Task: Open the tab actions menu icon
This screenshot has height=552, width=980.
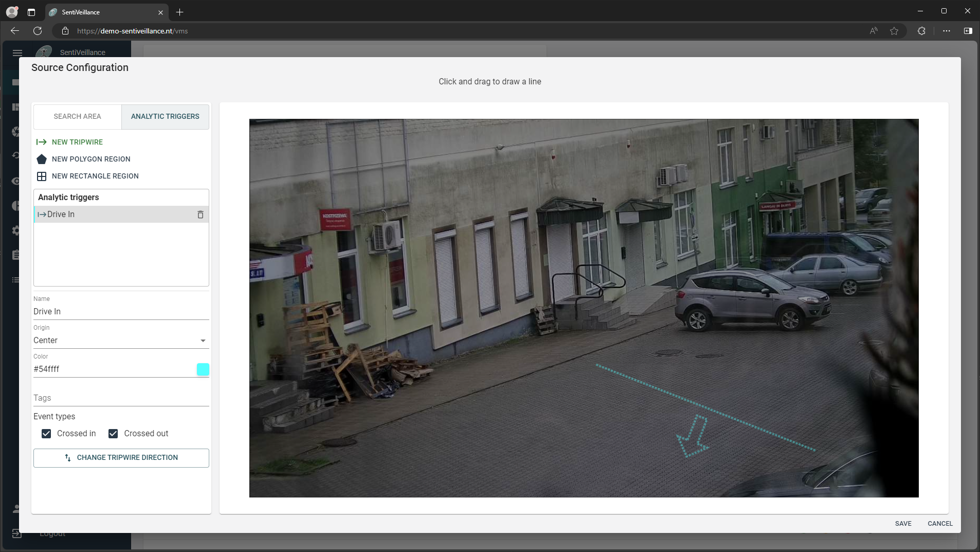Action: click(31, 12)
